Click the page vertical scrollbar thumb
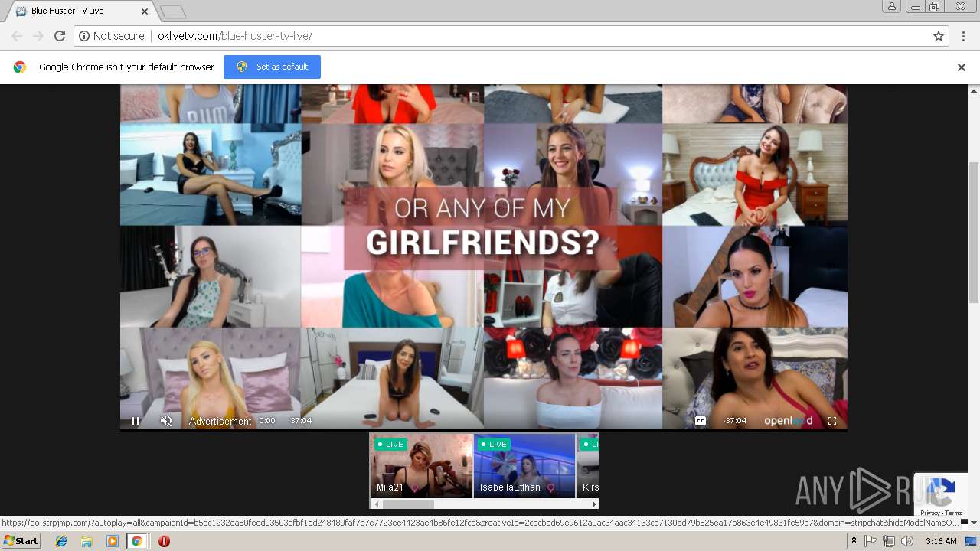The image size is (980, 551). point(974,231)
